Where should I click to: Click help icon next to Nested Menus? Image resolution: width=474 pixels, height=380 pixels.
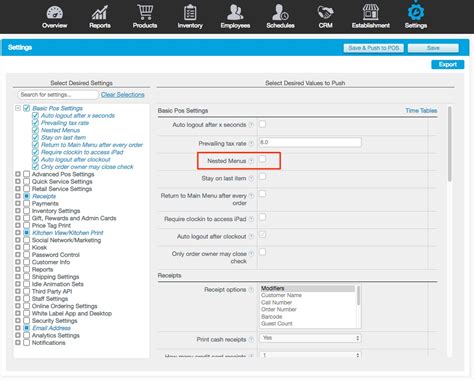point(252,161)
